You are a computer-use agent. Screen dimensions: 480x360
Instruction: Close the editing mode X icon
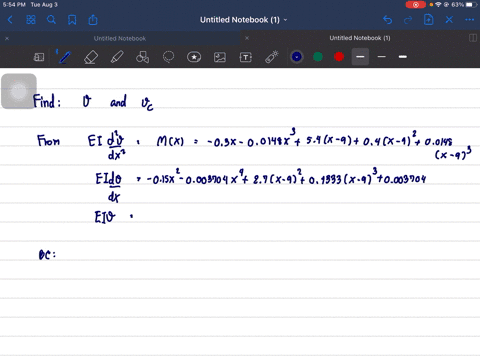[449, 20]
